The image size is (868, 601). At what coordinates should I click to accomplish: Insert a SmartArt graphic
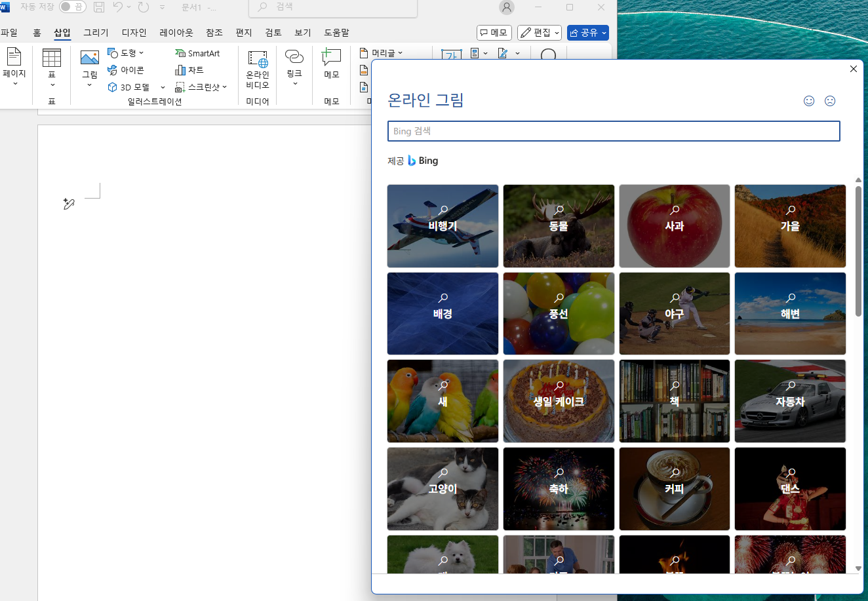pyautogui.click(x=197, y=53)
